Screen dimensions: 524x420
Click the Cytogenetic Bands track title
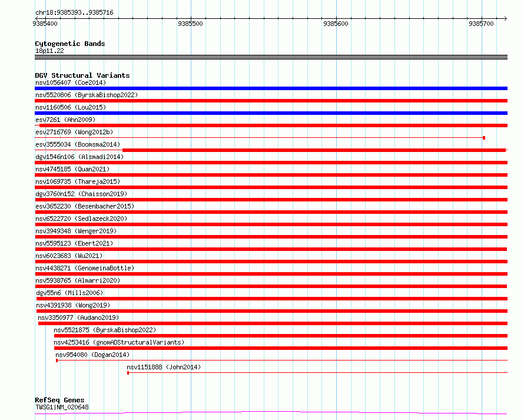point(70,44)
